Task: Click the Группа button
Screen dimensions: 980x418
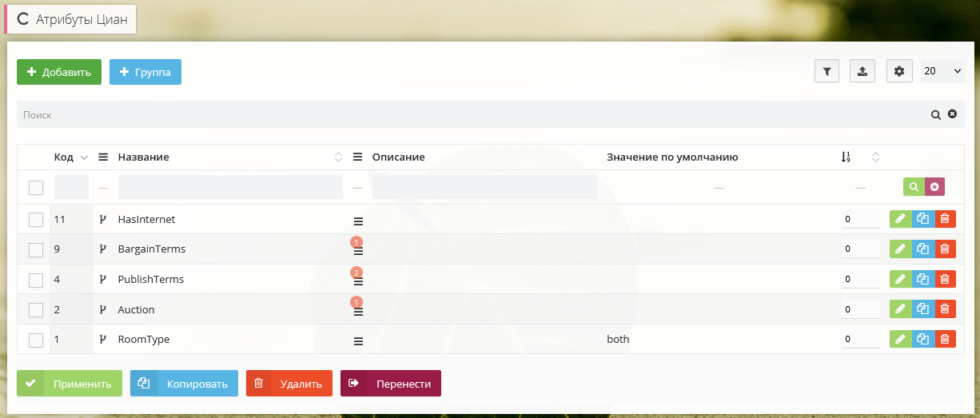Action: [145, 72]
